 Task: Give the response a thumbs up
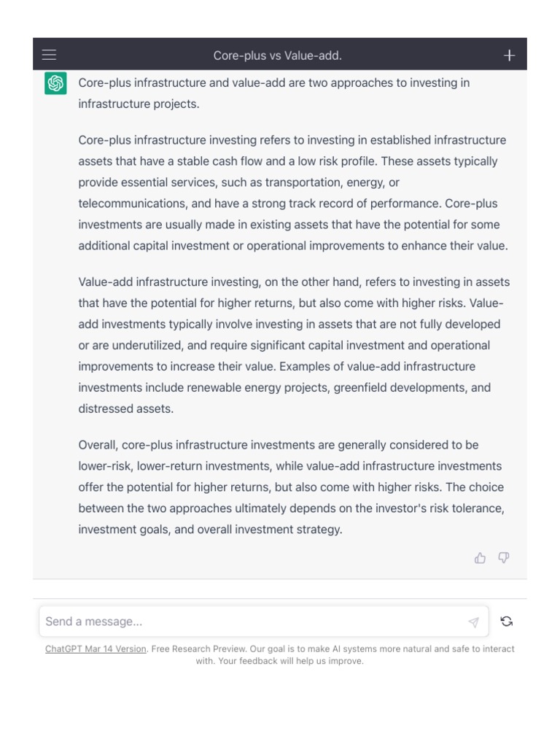click(x=480, y=558)
